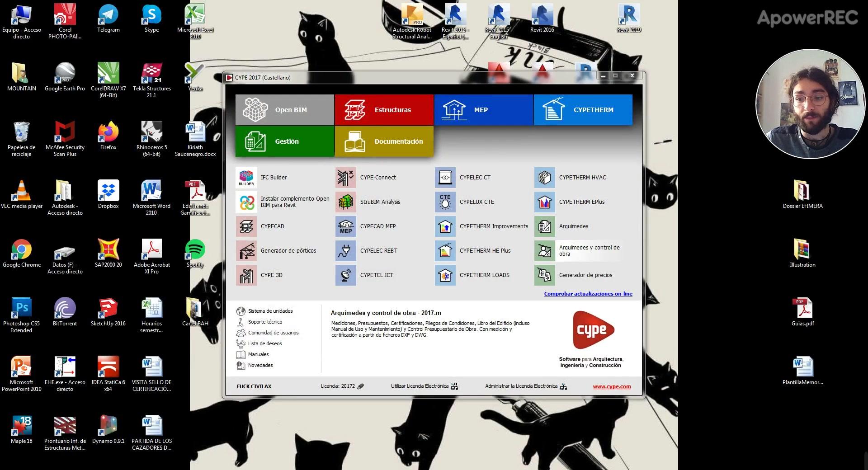
Task: Open CYPETHERM HVAC icon
Action: pos(545,178)
